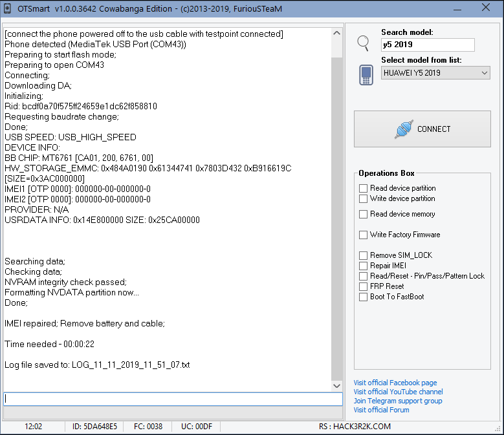Viewport: 504px width, 435px height.
Task: Enable Read device partition checkbox
Action: [363, 188]
